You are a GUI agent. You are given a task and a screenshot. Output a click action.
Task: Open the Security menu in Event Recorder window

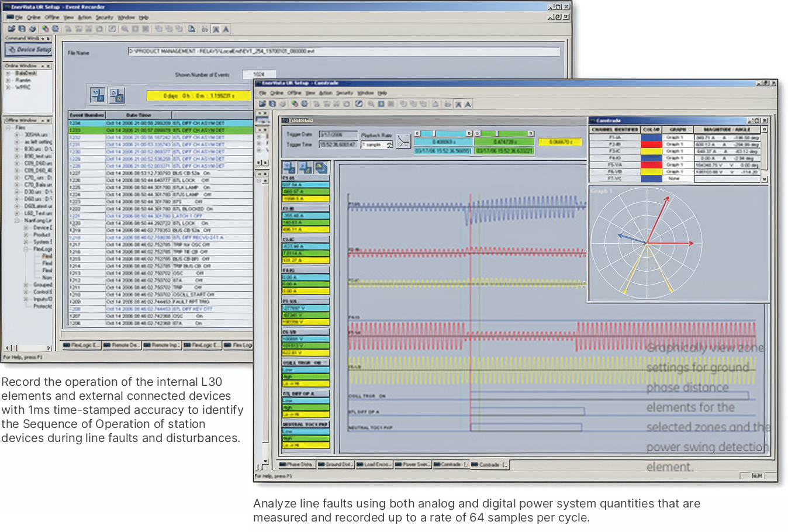coord(104,18)
